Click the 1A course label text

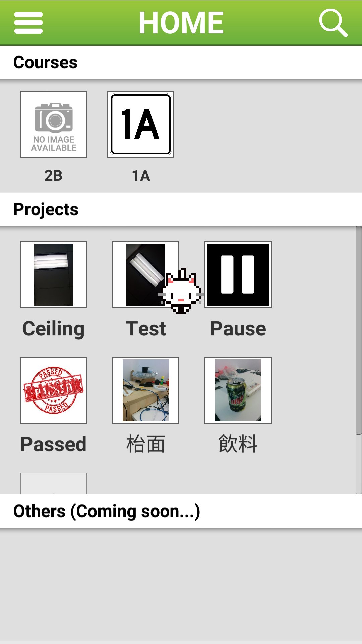pos(141,176)
